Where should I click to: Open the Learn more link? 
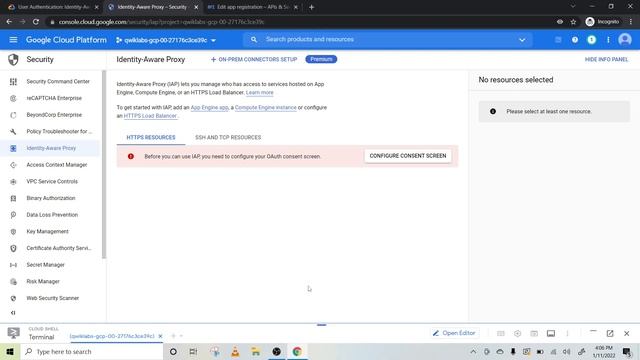(x=260, y=93)
